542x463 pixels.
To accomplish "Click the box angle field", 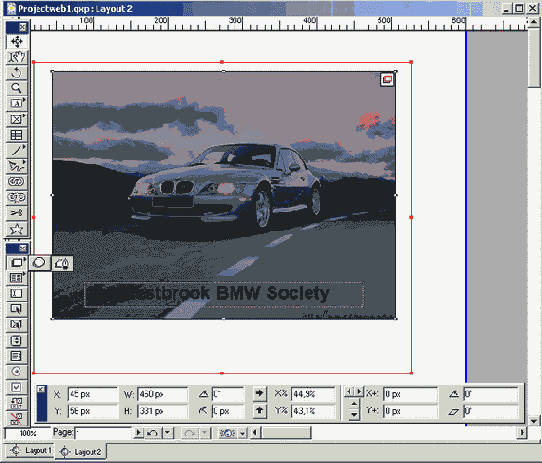I will click(228, 394).
